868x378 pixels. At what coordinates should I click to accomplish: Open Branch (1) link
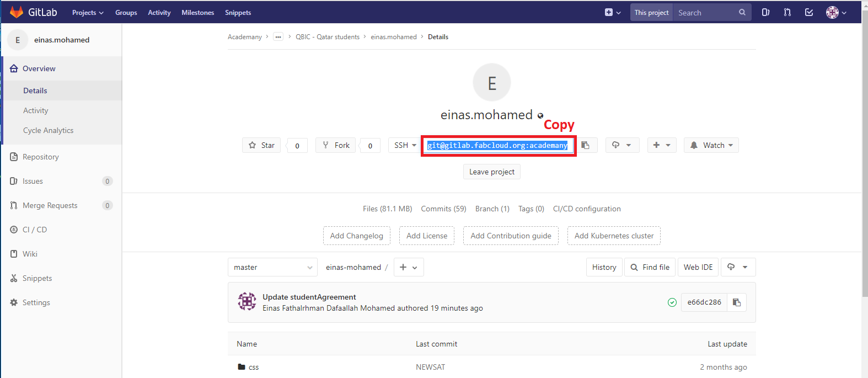[492, 209]
